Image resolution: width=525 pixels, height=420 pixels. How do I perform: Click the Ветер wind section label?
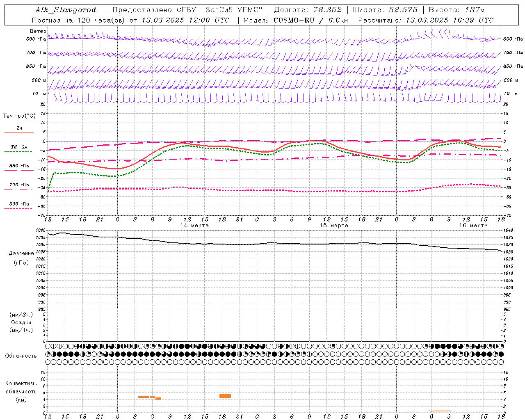coord(38,31)
